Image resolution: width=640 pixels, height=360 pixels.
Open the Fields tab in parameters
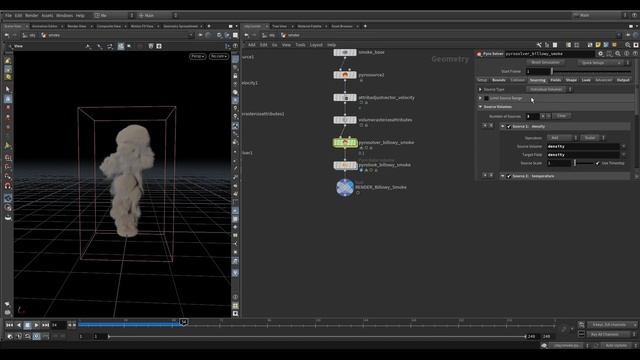pos(556,80)
